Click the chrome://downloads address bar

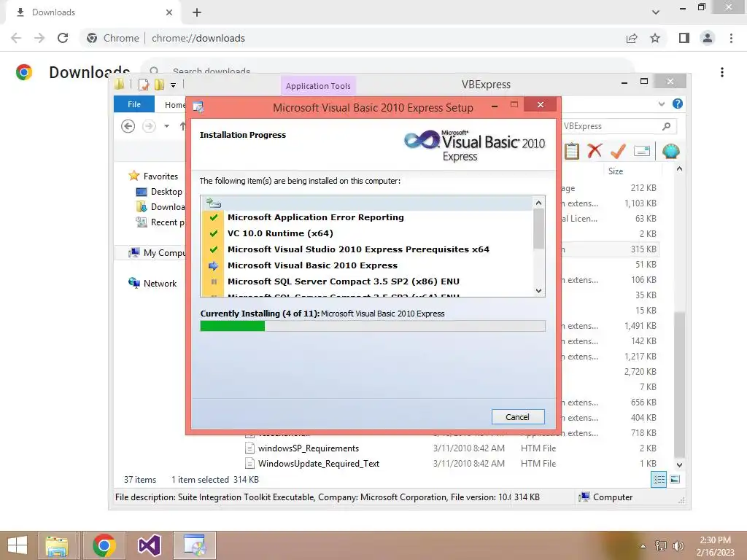pos(198,38)
